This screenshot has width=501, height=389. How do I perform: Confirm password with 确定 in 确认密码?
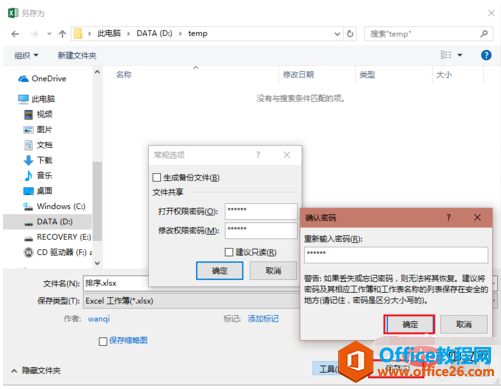[x=409, y=324]
